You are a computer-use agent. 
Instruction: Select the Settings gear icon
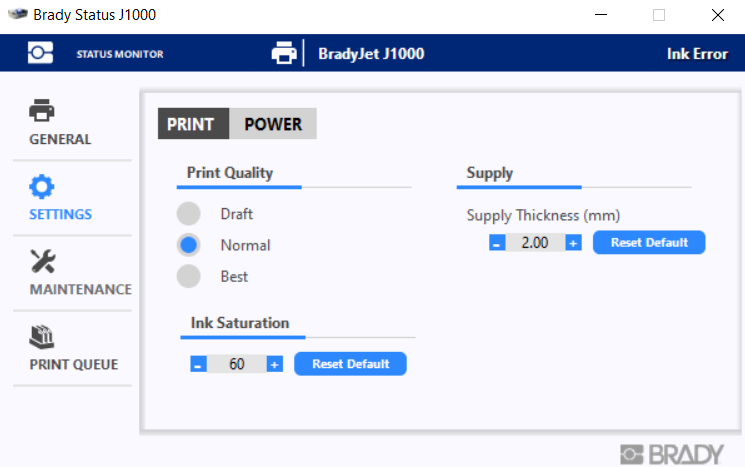tap(42, 187)
